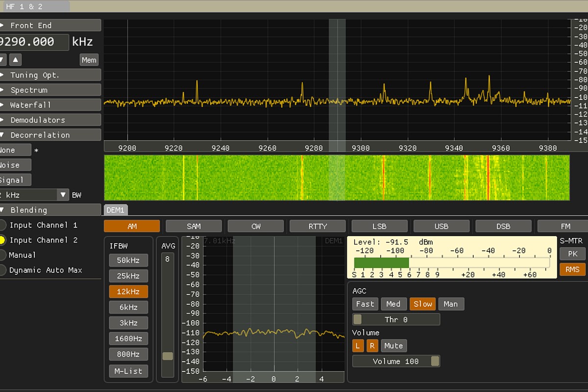
Task: Click the Volume 100 slider
Action: tap(396, 361)
